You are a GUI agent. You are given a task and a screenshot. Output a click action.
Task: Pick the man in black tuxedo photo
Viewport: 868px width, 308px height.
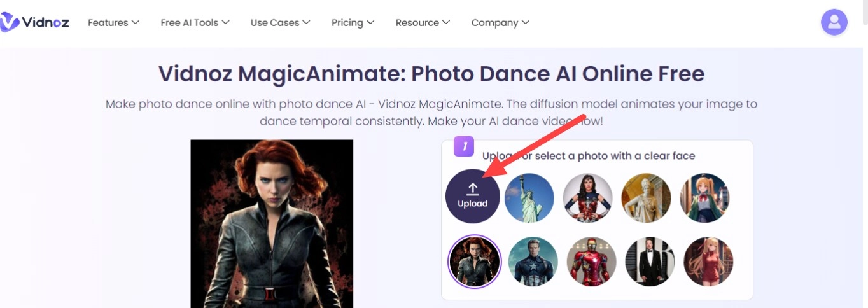coord(650,262)
